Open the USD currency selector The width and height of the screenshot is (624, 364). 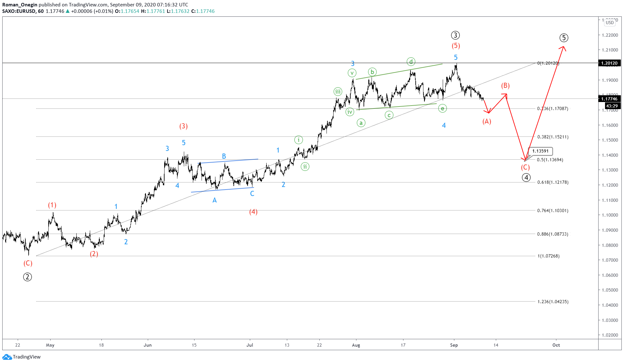(x=610, y=23)
